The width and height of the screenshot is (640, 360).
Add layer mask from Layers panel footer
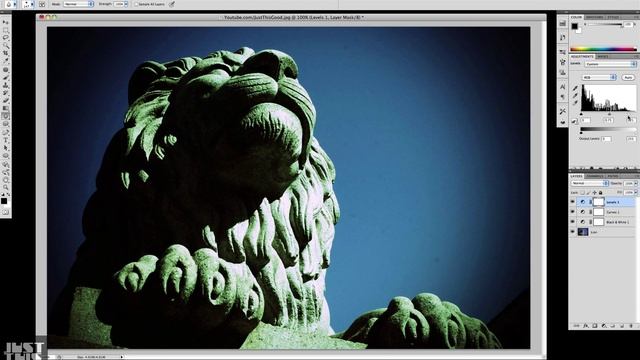click(x=595, y=326)
